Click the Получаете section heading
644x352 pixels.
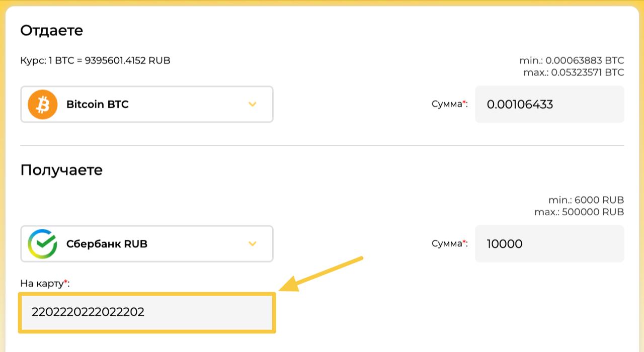point(61,170)
